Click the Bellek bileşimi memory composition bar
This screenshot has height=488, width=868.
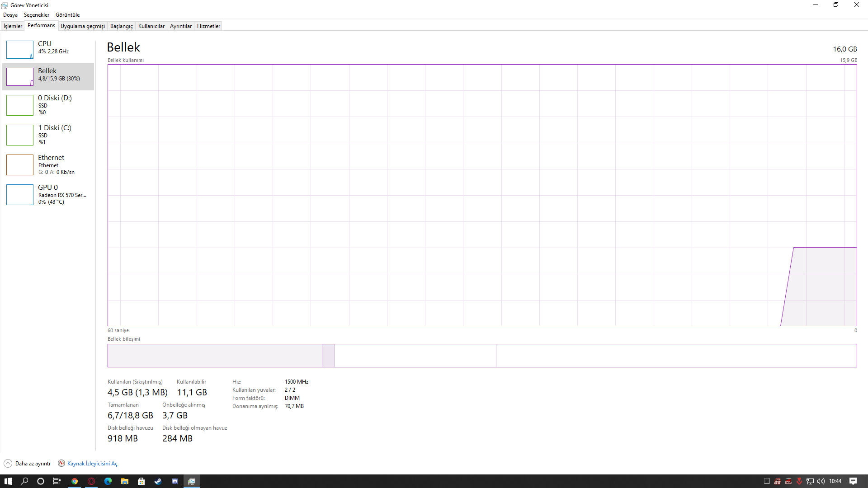point(482,356)
